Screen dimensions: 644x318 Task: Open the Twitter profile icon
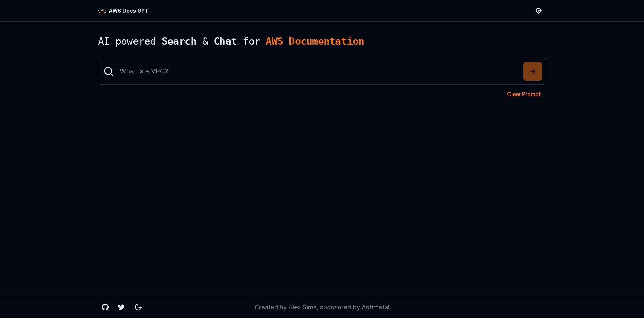click(121, 307)
